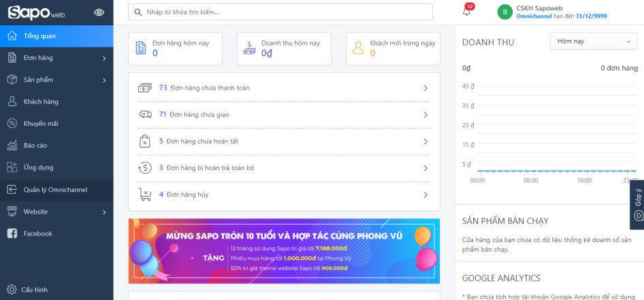Click the 31/12/9999 expiry date
This screenshot has height=300, width=644.
click(591, 16)
